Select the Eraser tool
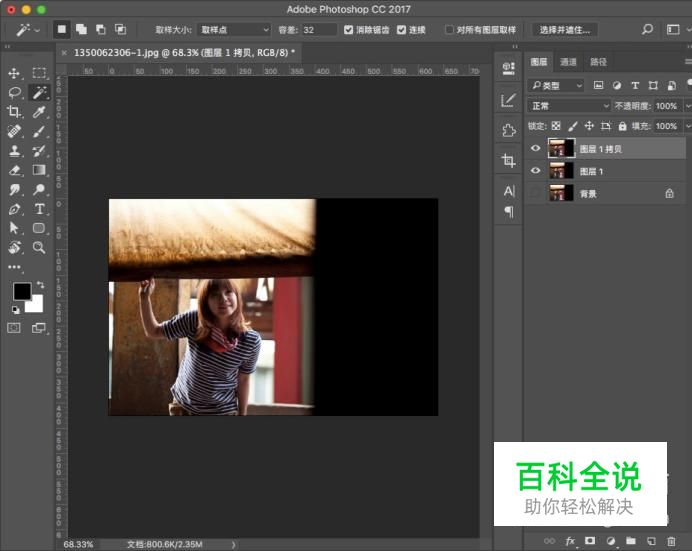The width and height of the screenshot is (692, 551). point(15,170)
